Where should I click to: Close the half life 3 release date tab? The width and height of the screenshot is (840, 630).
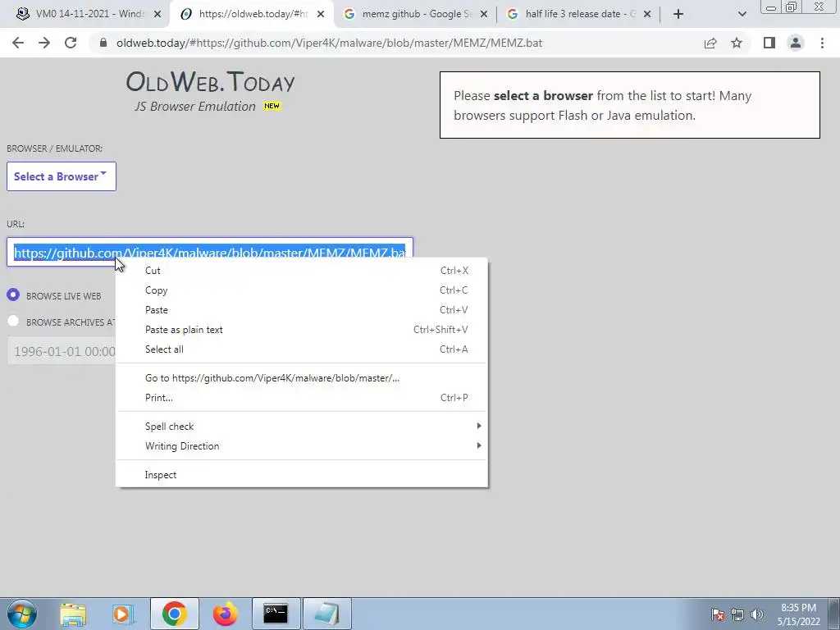647,14
